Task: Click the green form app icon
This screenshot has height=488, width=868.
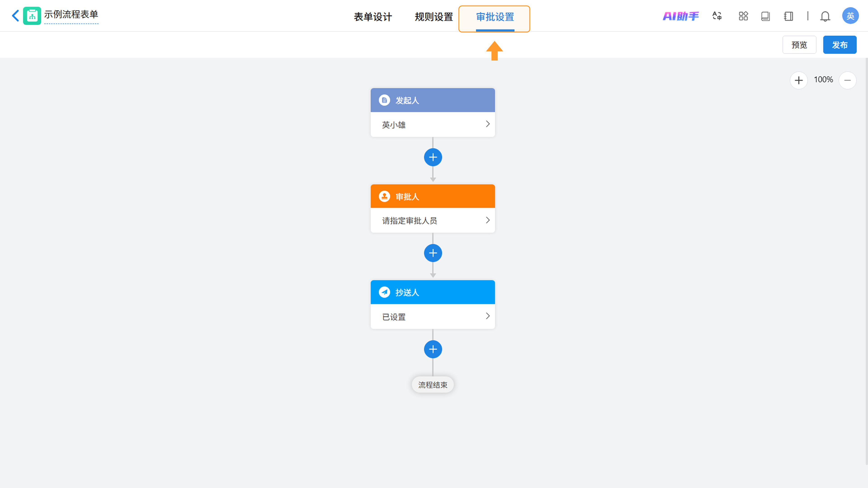Action: click(32, 16)
